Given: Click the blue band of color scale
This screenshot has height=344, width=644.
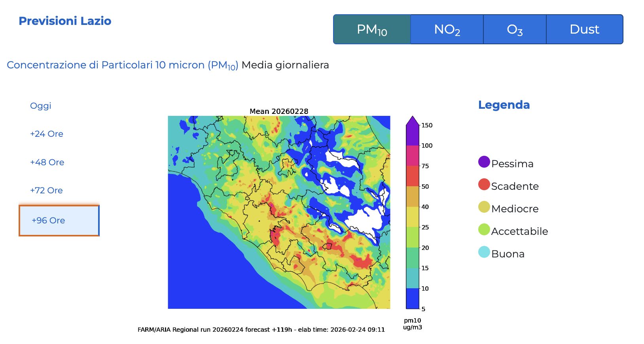Looking at the screenshot, I should click(x=412, y=299).
